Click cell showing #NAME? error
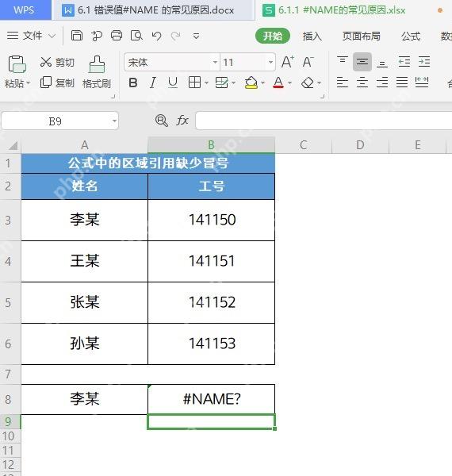The height and width of the screenshot is (476, 452). [212, 399]
